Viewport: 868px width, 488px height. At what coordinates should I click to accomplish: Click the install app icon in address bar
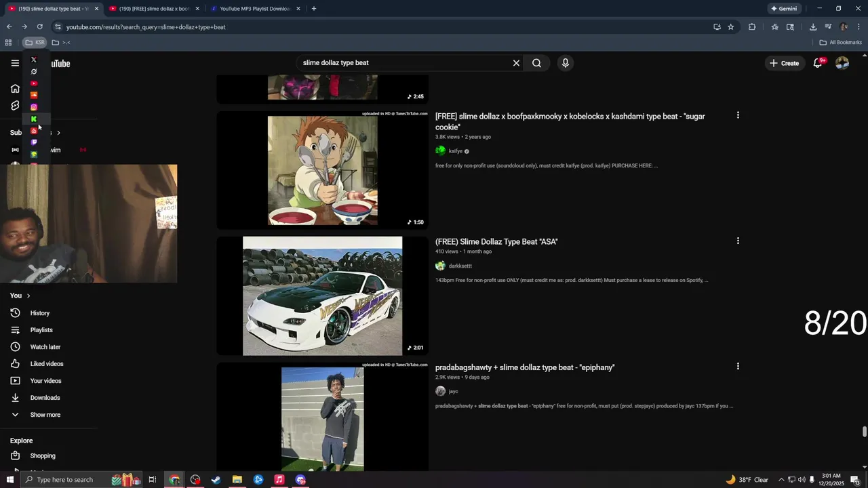717,27
